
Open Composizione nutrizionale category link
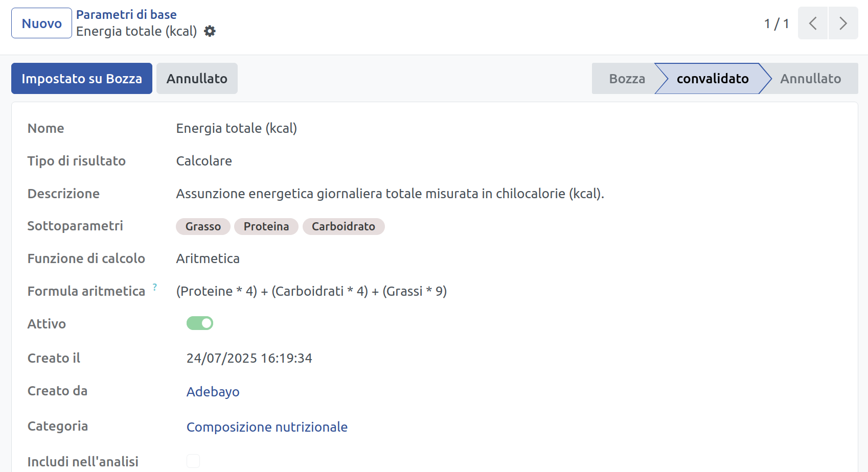[267, 427]
